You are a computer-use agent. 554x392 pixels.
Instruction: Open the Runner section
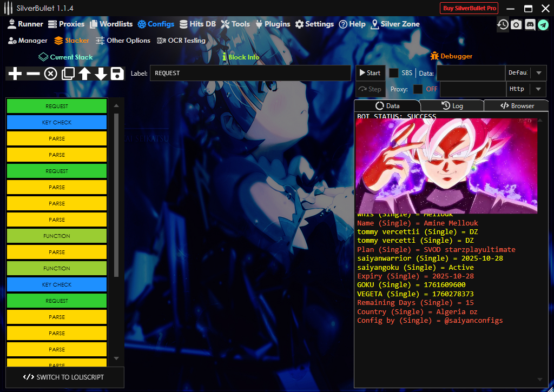coord(25,24)
